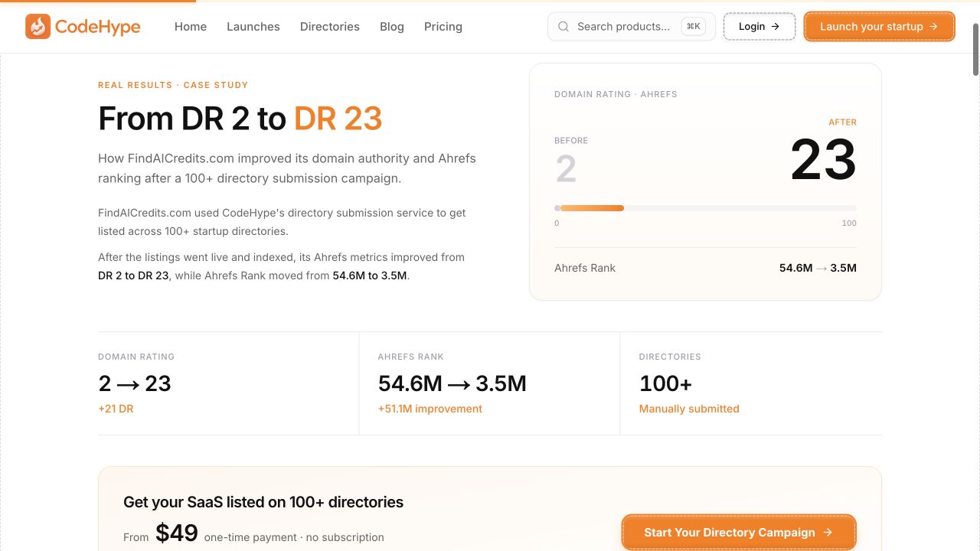Viewport: 980px width, 551px height.
Task: Click the 'AFTER' label in card
Action: pyautogui.click(x=842, y=122)
